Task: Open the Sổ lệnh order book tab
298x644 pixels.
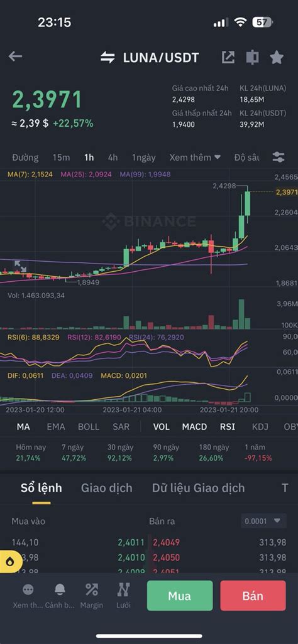Action: point(41,488)
